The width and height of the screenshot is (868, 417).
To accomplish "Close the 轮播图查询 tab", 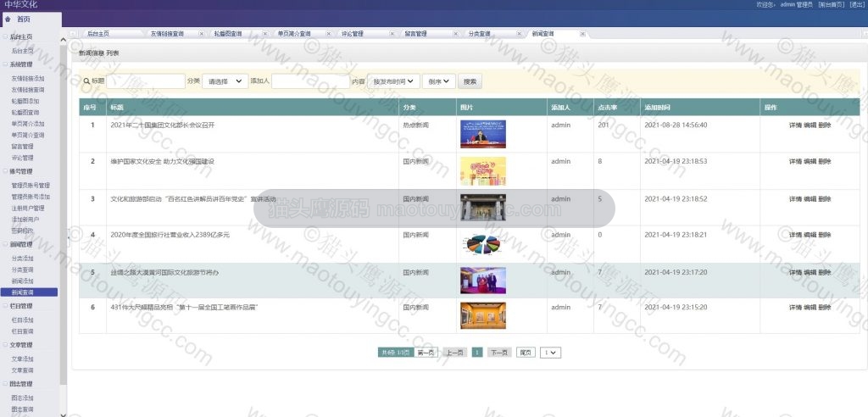I will (265, 34).
